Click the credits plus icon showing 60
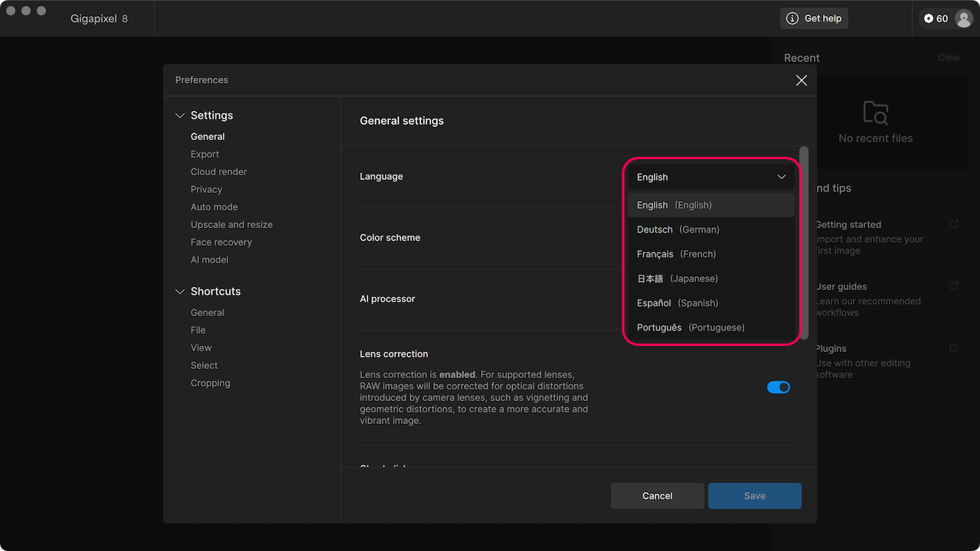 click(x=929, y=18)
